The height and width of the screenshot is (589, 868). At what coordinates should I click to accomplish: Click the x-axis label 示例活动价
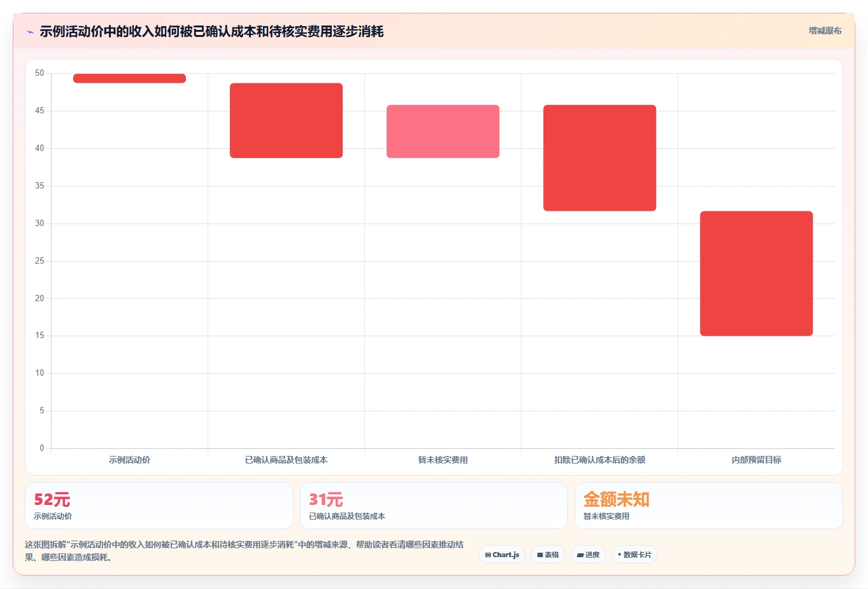tap(129, 460)
